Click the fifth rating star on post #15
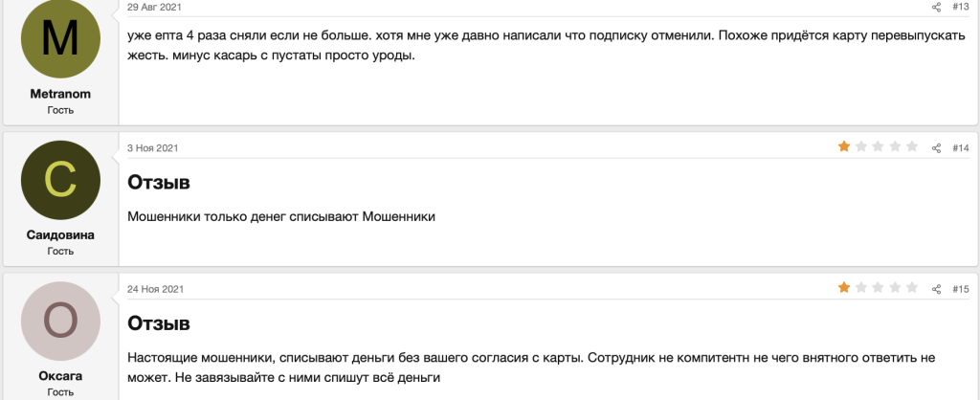 tap(911, 287)
